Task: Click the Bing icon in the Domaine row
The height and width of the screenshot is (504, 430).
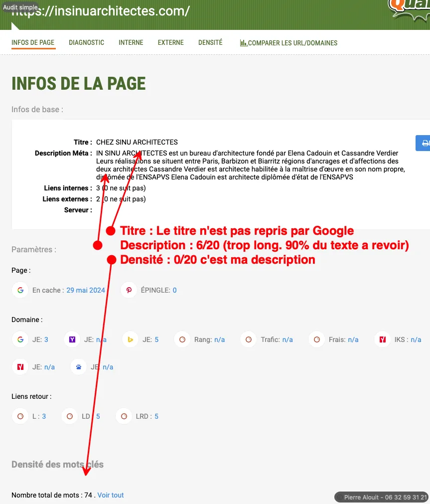Action: [x=131, y=339]
